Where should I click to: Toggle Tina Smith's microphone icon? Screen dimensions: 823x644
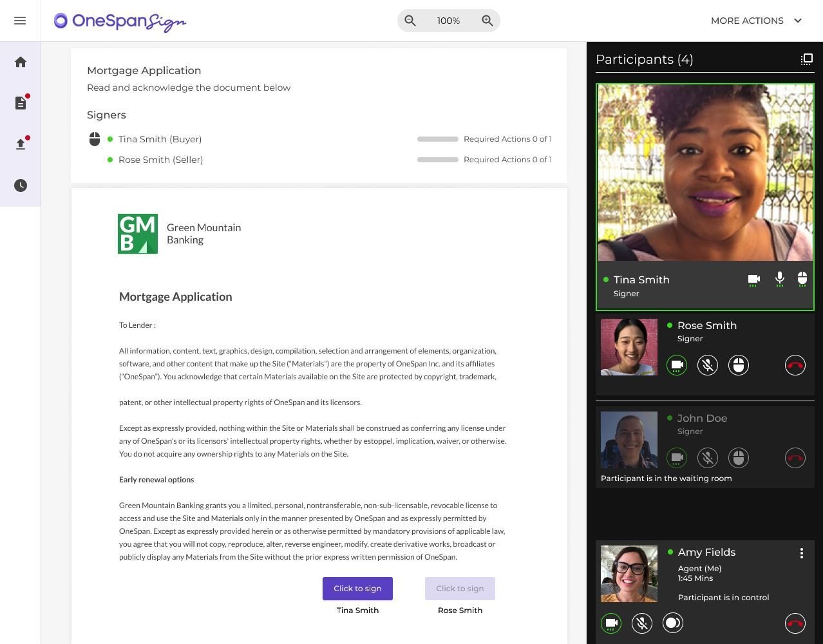(x=779, y=279)
